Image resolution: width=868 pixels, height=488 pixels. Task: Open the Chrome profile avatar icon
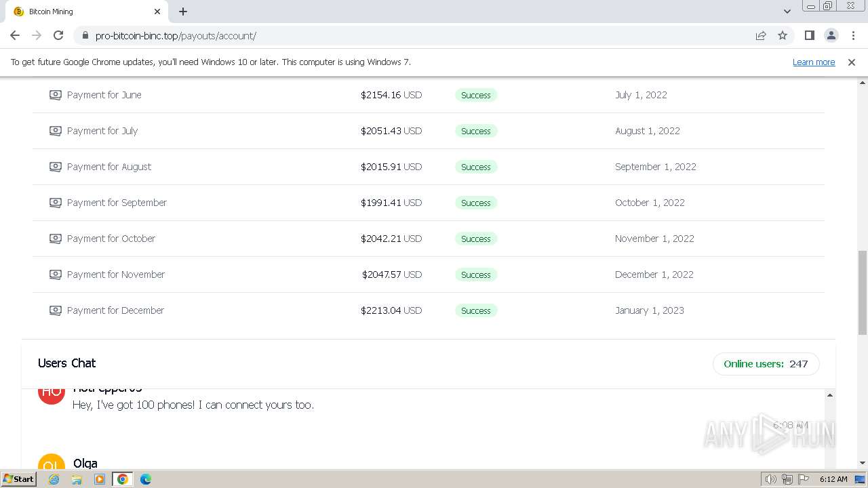click(831, 35)
